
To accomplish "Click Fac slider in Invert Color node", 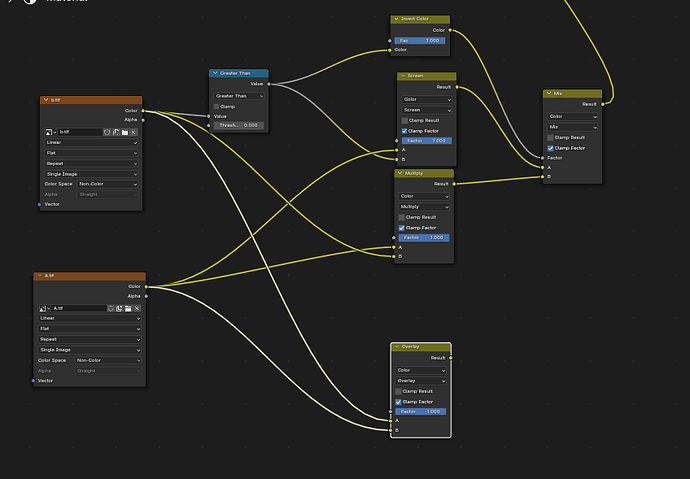I will coord(420,40).
